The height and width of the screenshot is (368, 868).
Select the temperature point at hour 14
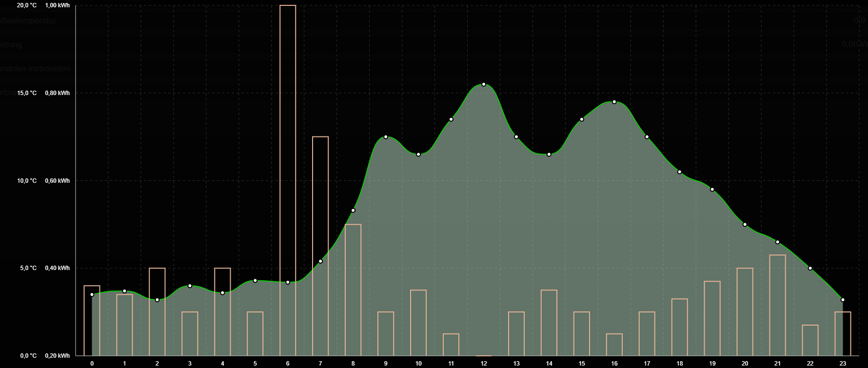[549, 155]
